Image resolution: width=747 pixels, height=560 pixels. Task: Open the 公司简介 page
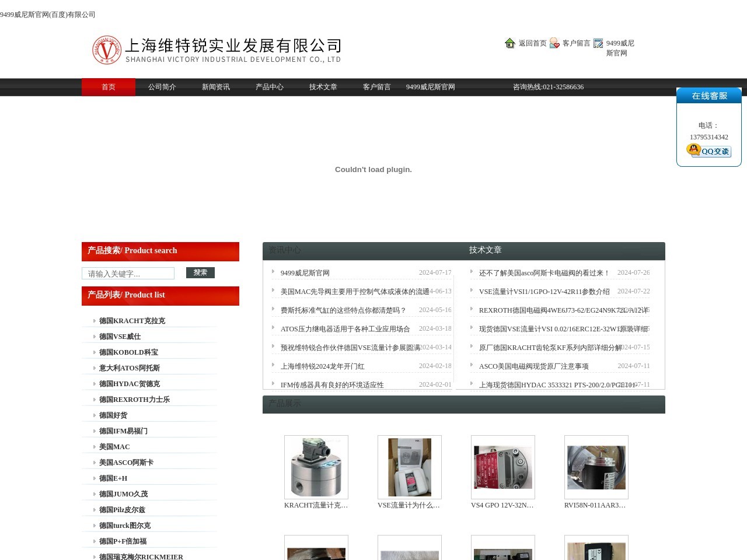click(x=162, y=87)
